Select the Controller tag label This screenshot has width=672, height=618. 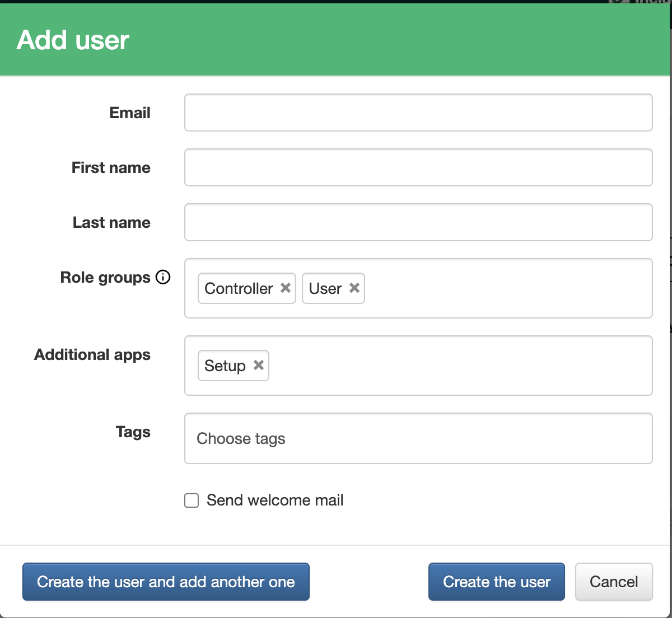(239, 288)
